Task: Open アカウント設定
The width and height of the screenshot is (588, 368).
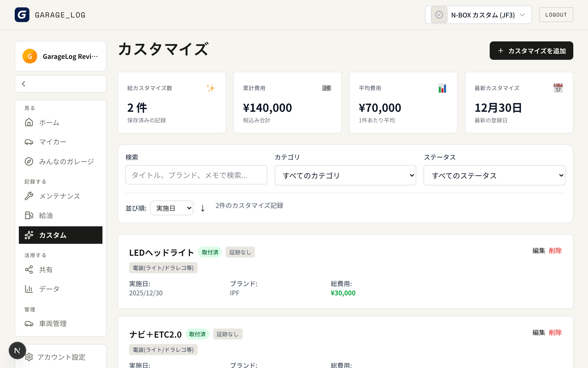Action: coord(61,357)
